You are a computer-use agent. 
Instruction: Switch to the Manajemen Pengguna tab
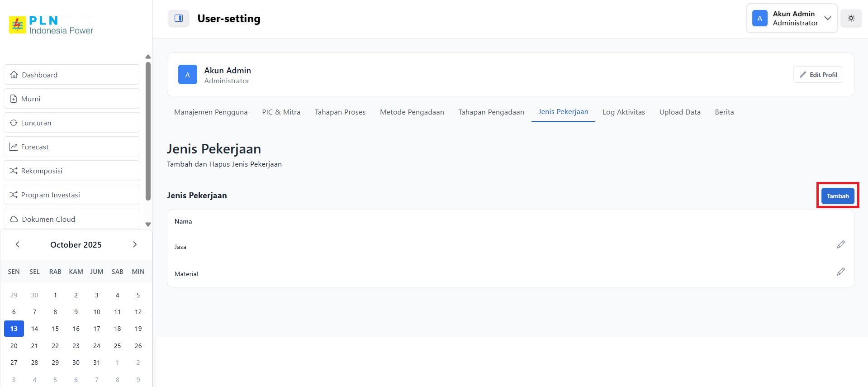click(x=211, y=112)
